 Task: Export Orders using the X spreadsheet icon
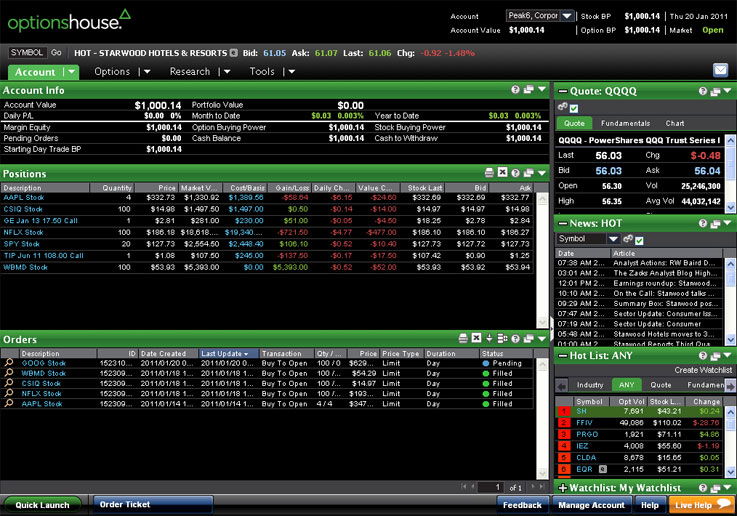point(476,338)
